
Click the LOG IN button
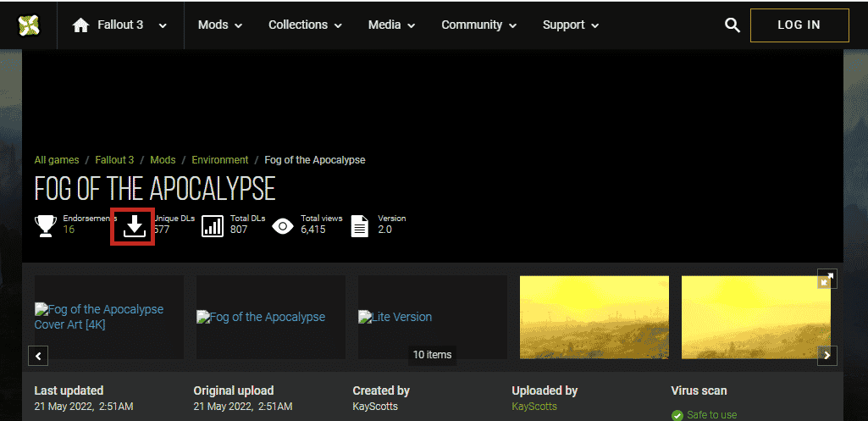pyautogui.click(x=799, y=25)
